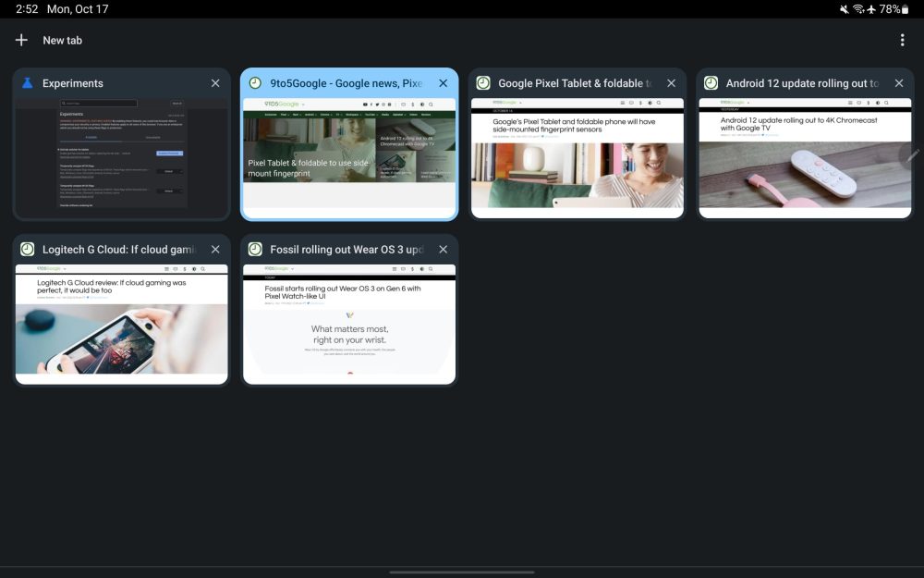The image size is (924, 578).
Task: Close the Android 12 update tab
Action: 898,83
